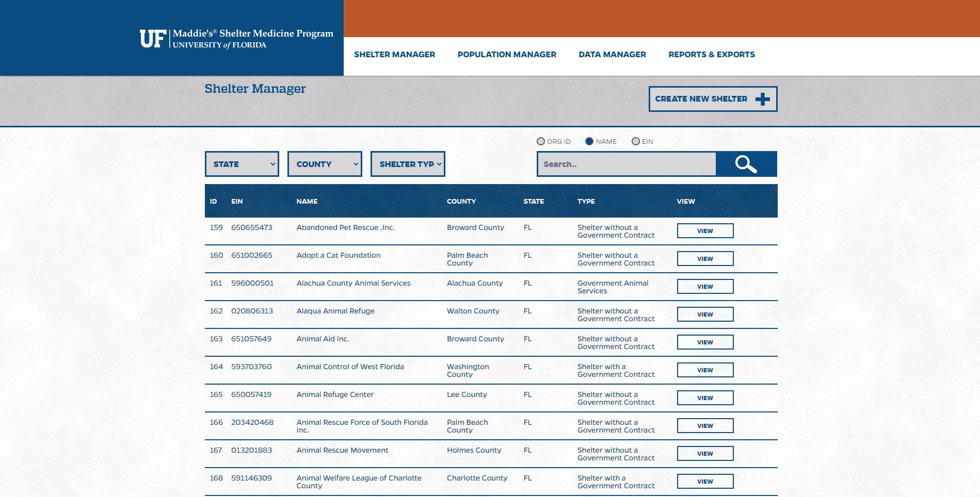The height and width of the screenshot is (497, 980).
Task: Click EIN value 650655473
Action: pyautogui.click(x=252, y=227)
